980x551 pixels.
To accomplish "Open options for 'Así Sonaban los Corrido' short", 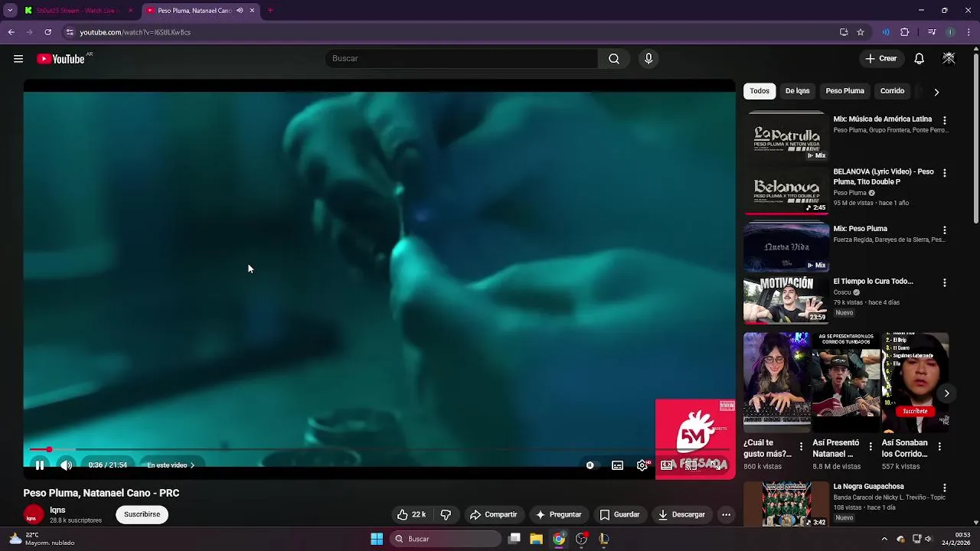I will pyautogui.click(x=939, y=447).
